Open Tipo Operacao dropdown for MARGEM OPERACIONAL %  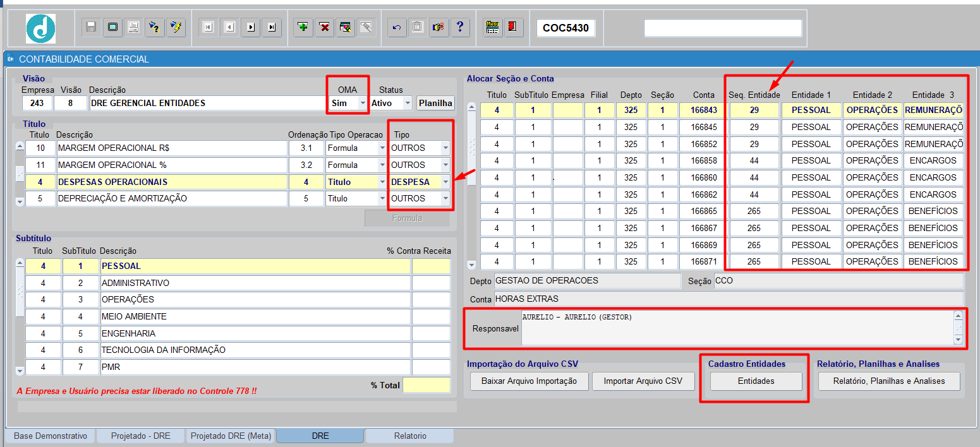[381, 165]
